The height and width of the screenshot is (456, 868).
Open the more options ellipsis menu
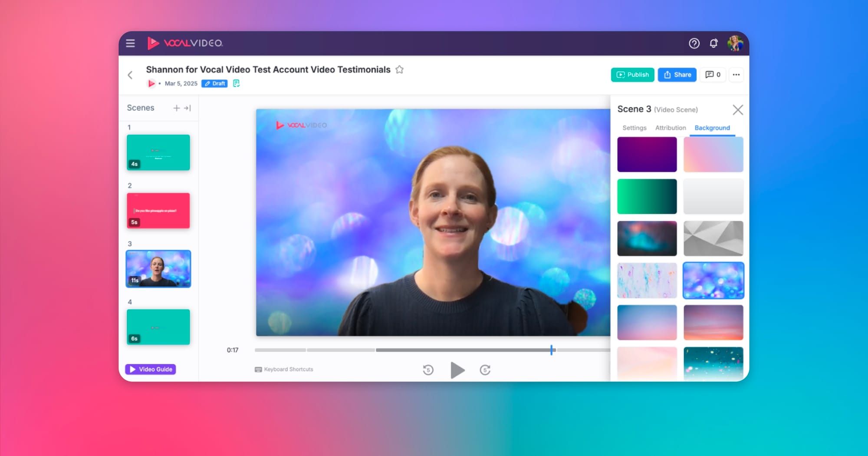pyautogui.click(x=736, y=75)
